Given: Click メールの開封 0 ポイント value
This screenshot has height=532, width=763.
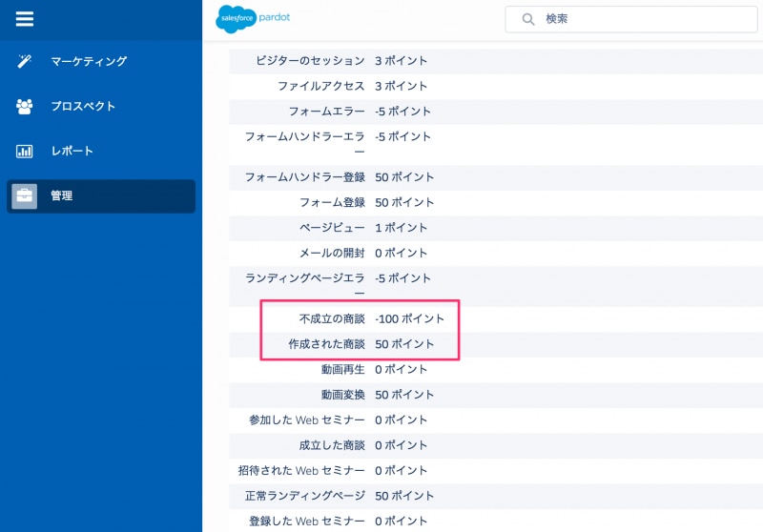Looking at the screenshot, I should (401, 254).
